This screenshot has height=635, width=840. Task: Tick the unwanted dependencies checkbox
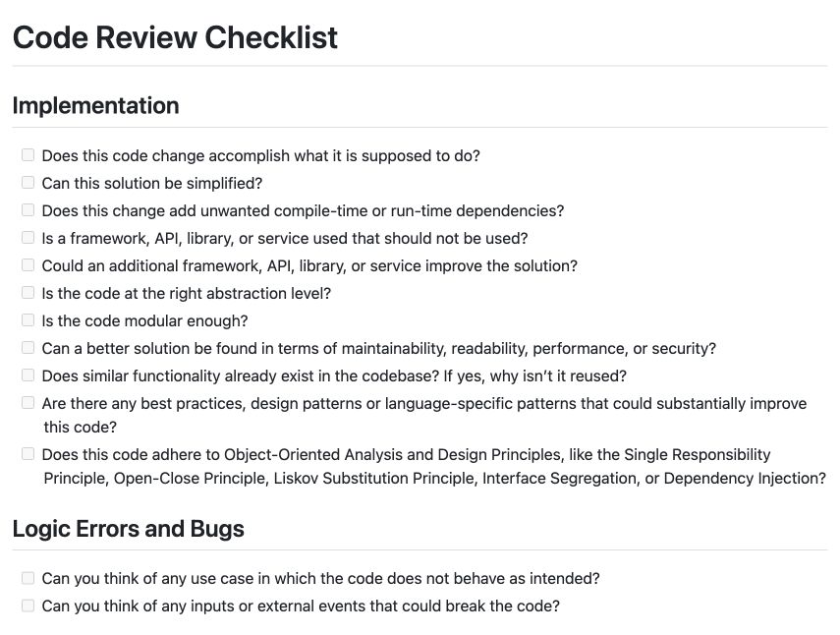pos(28,209)
